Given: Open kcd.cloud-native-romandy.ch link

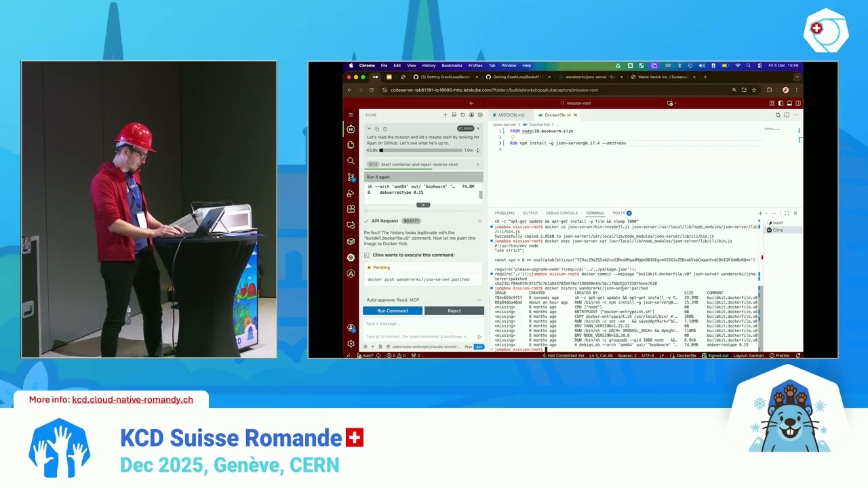Looking at the screenshot, I should [133, 400].
